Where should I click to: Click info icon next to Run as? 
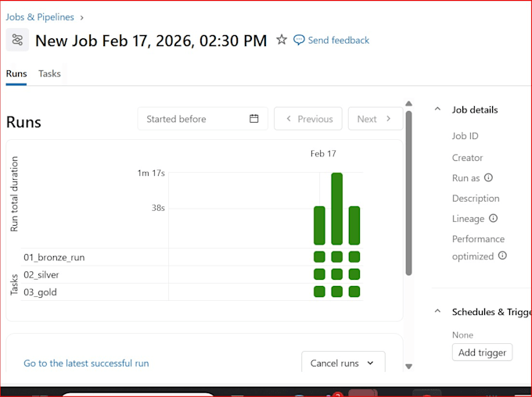coord(488,177)
